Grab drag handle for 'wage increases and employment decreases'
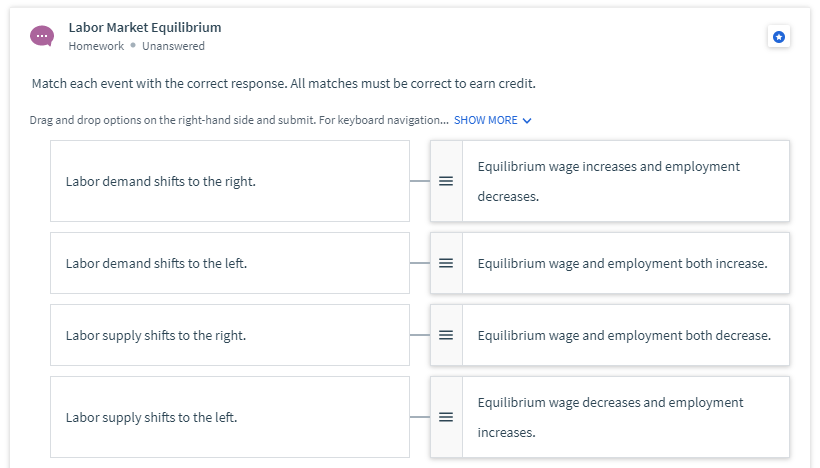Screen dimensions: 820x468 click(x=446, y=181)
